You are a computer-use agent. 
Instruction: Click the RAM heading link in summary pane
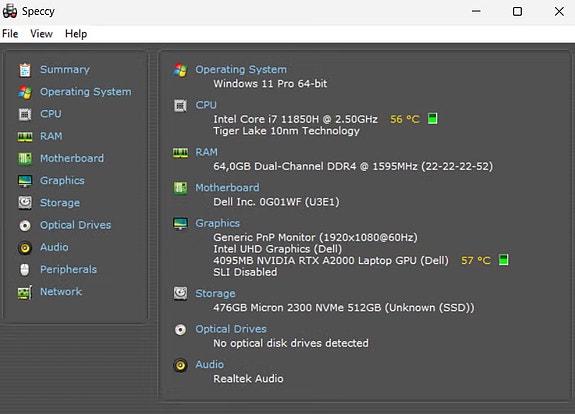tap(206, 152)
